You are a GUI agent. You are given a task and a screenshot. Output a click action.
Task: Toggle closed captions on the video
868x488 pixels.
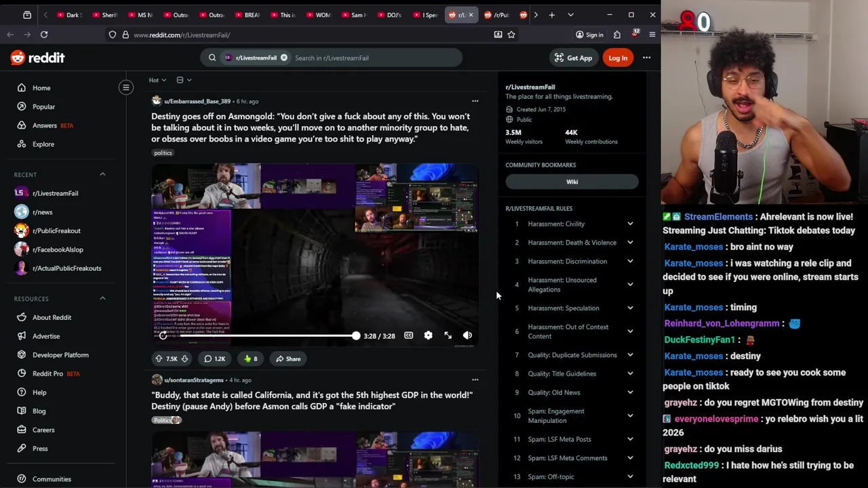tap(408, 335)
